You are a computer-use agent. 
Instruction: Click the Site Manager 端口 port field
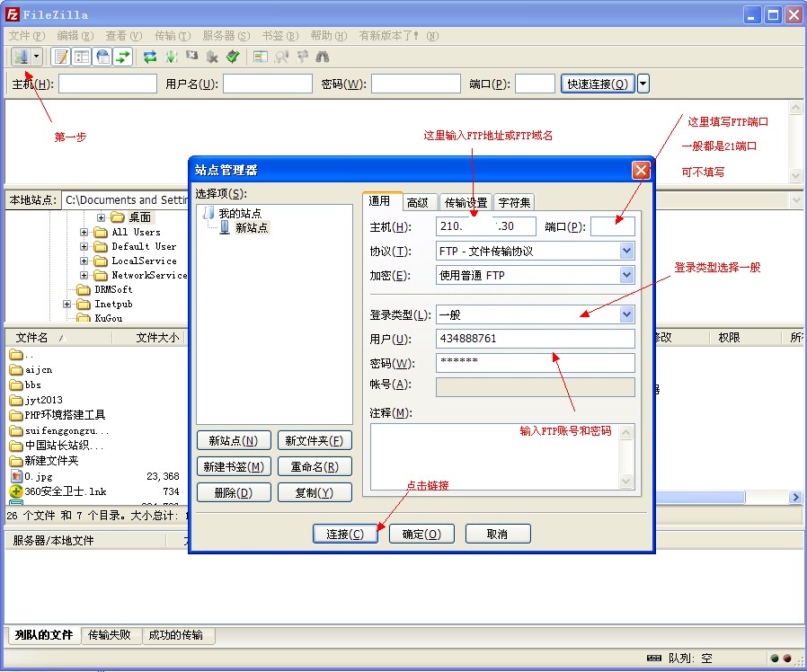coord(613,226)
